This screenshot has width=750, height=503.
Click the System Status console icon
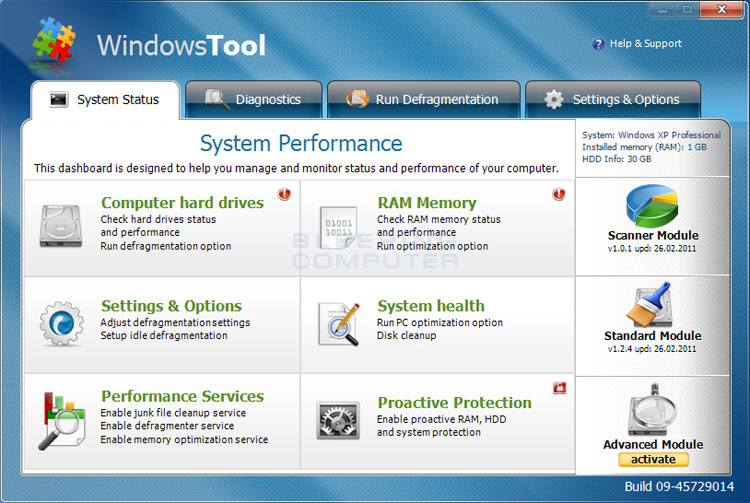tap(59, 99)
